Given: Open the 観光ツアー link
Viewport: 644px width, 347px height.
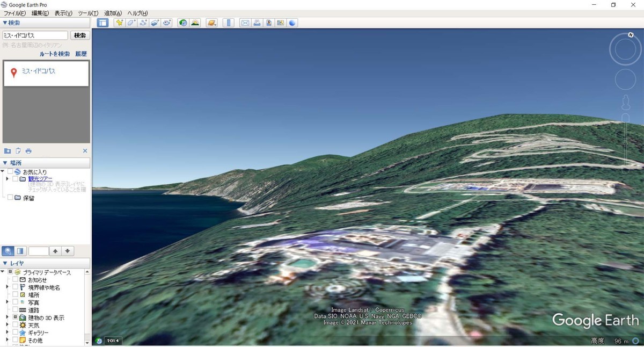Looking at the screenshot, I should 40,179.
